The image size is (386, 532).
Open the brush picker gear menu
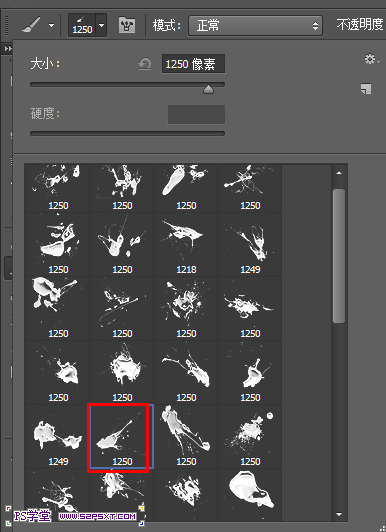click(x=372, y=59)
